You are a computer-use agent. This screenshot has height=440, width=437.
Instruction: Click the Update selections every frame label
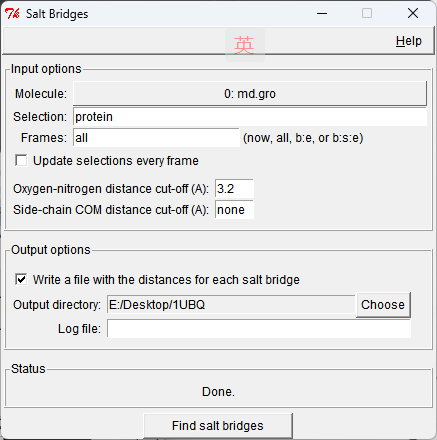(116, 161)
